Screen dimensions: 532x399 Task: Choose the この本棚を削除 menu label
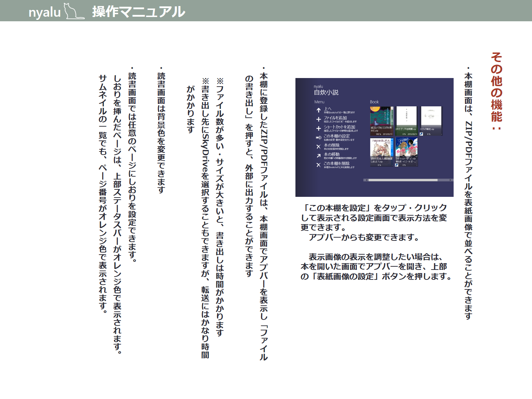(x=337, y=164)
